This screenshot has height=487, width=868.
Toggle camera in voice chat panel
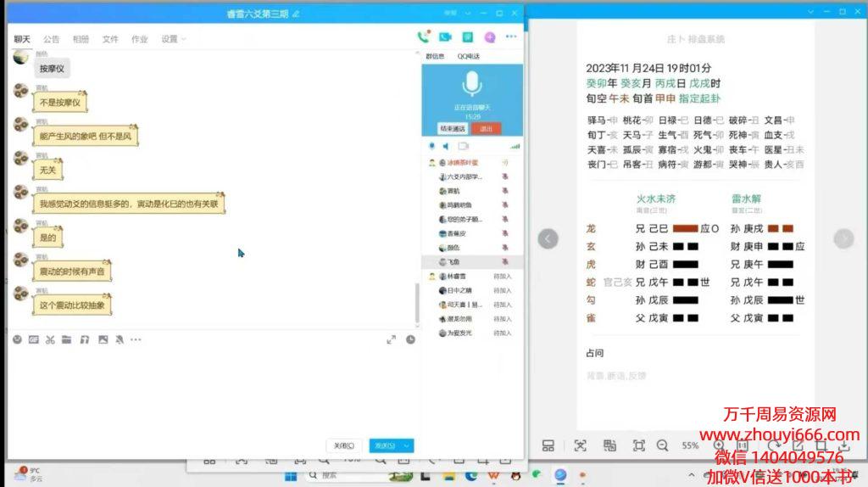(x=463, y=146)
